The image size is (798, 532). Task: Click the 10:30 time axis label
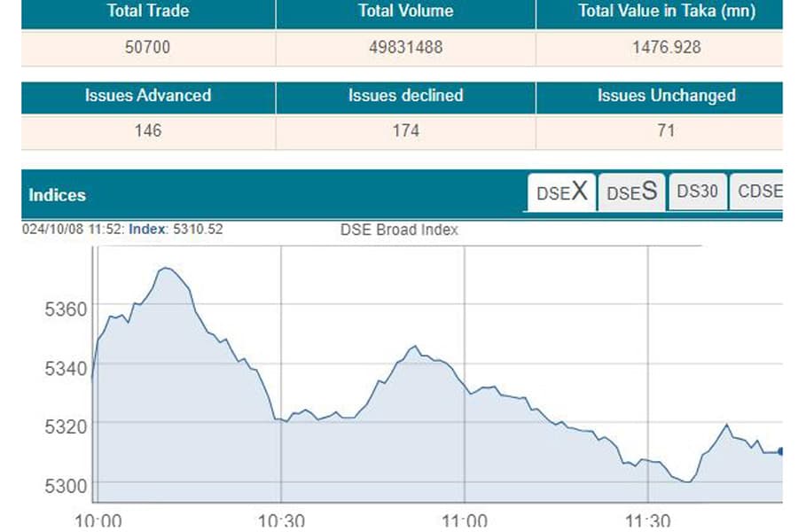(281, 522)
